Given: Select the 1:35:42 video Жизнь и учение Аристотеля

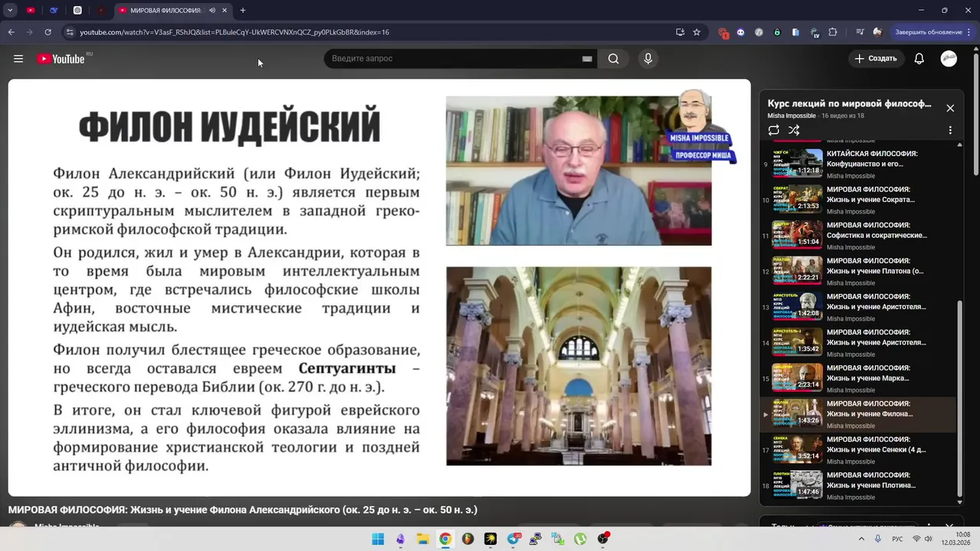Looking at the screenshot, I should [857, 343].
